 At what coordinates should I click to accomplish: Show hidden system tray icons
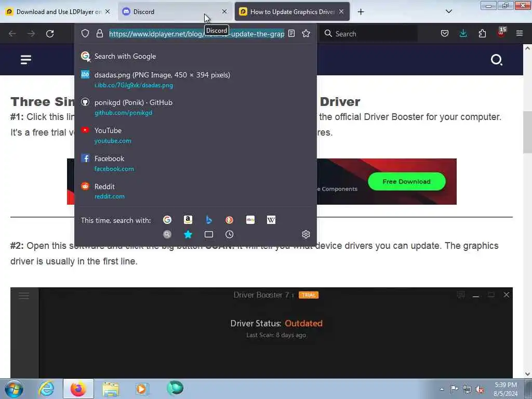pyautogui.click(x=442, y=389)
